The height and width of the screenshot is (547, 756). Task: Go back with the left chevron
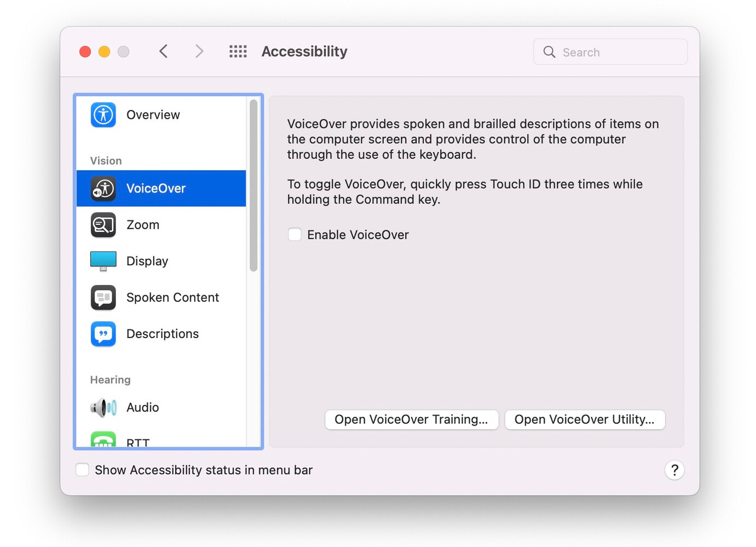pyautogui.click(x=163, y=51)
